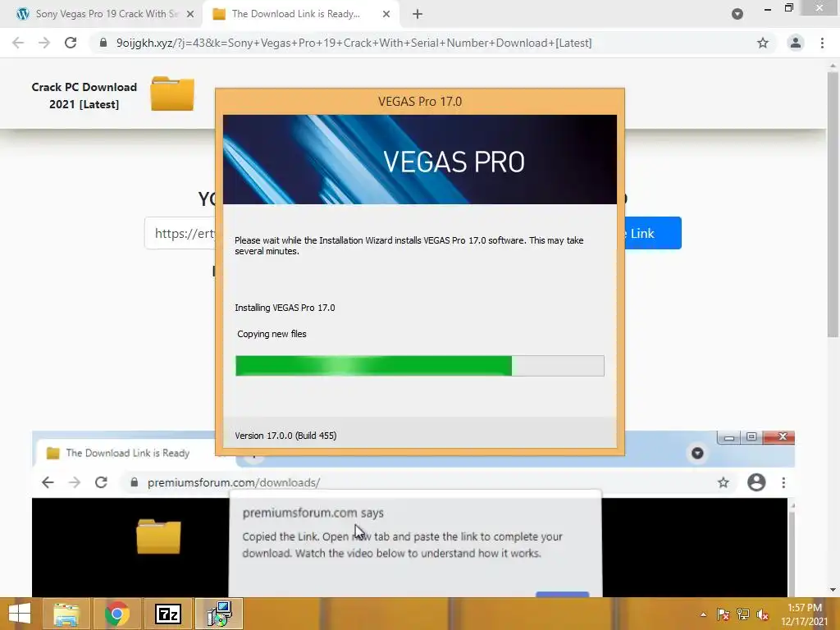This screenshot has height=630, width=840.
Task: View site info via address bar padlock
Action: pyautogui.click(x=103, y=43)
